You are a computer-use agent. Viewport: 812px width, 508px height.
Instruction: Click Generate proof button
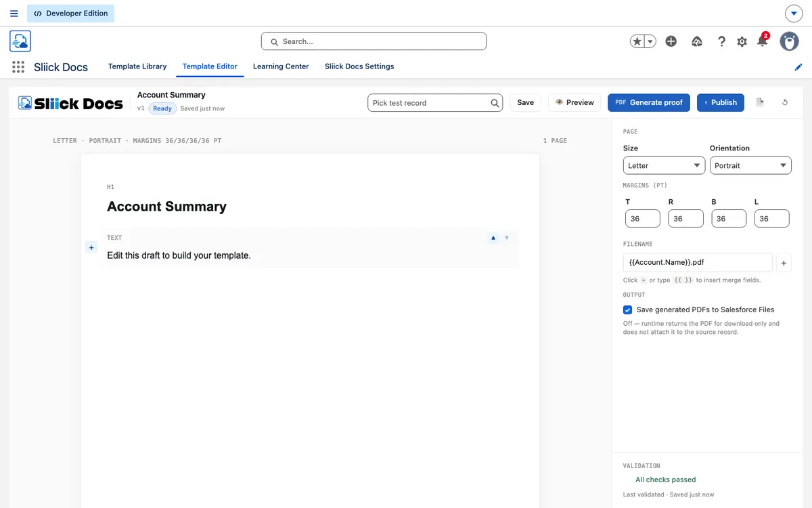coord(649,102)
